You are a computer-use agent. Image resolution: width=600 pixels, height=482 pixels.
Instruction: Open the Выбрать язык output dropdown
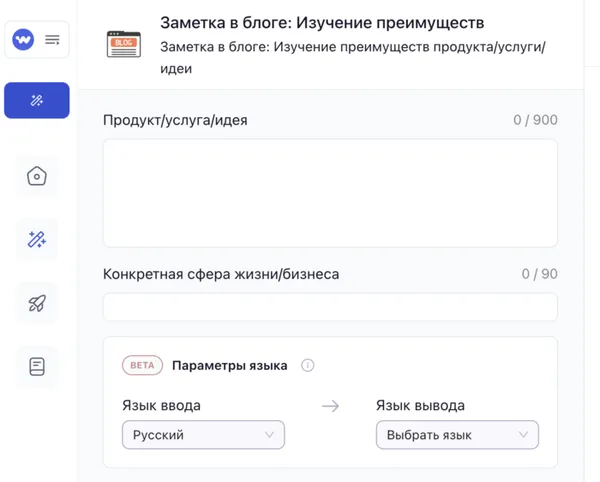[457, 435]
